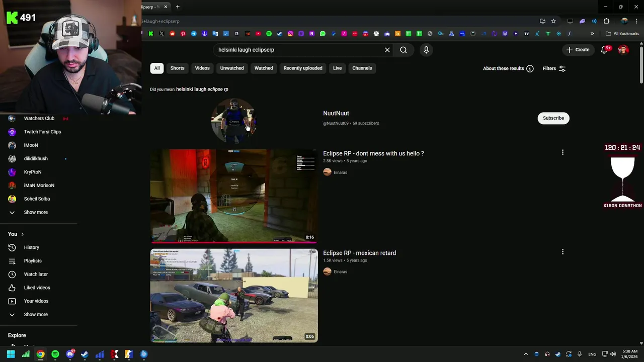Open the X (Twitter) bookmark
Screen dimensions: 644x362
(x=162, y=34)
